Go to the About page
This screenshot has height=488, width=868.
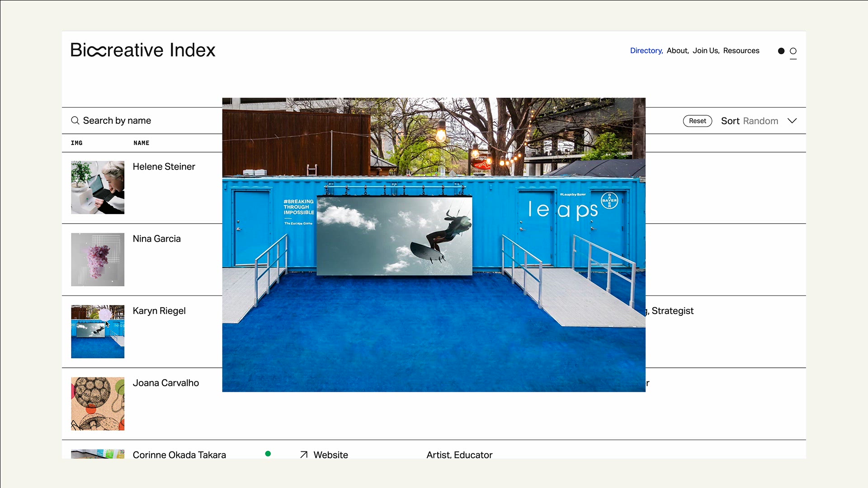[677, 51]
